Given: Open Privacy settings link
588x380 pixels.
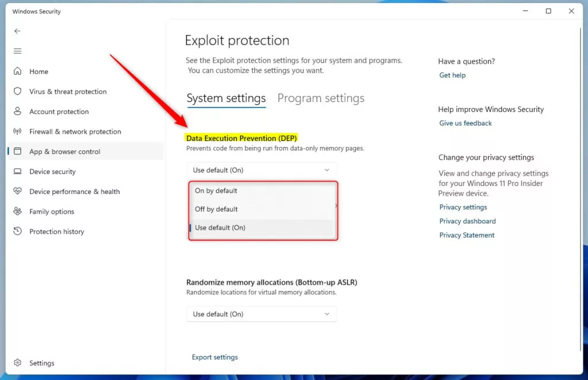Looking at the screenshot, I should pos(463,207).
